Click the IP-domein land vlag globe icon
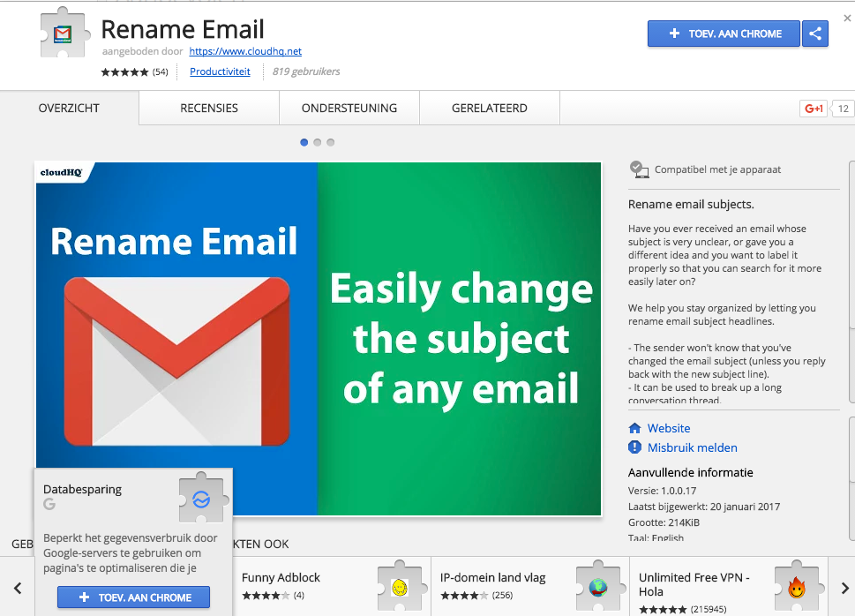 599,587
